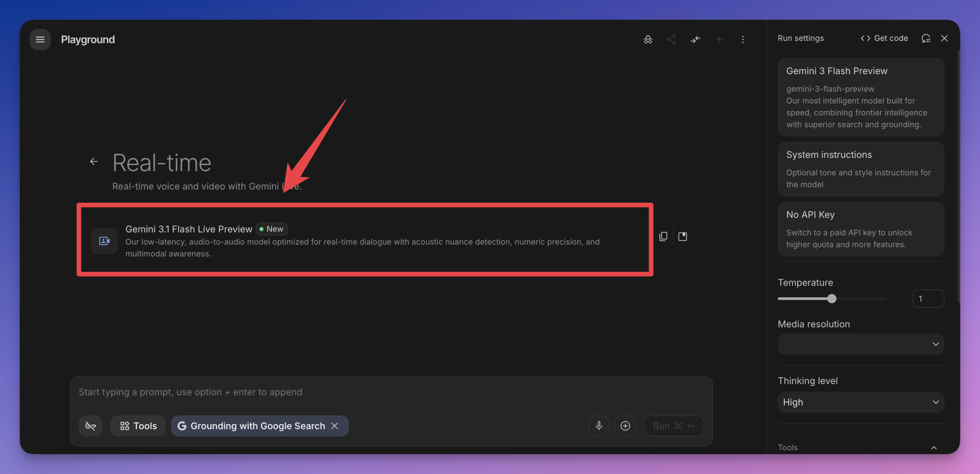Image resolution: width=980 pixels, height=474 pixels.
Task: Remove Grounding with Google Search chip
Action: pyautogui.click(x=335, y=426)
